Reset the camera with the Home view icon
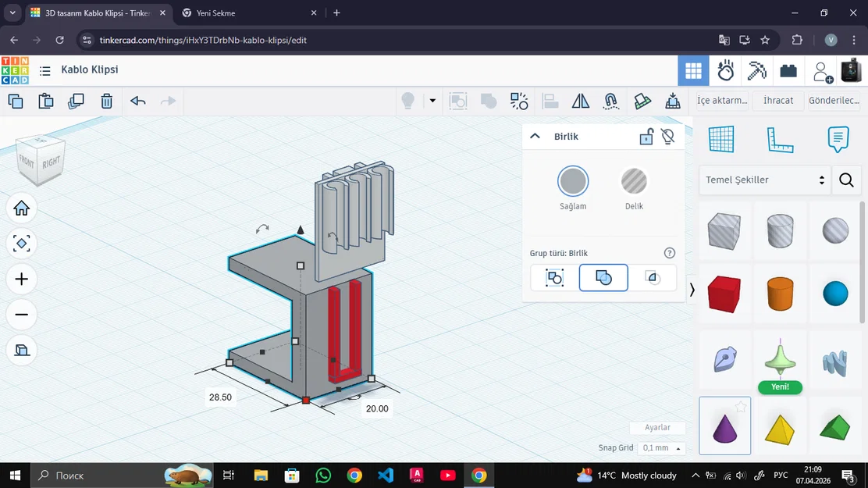This screenshot has width=868, height=488. [22, 208]
